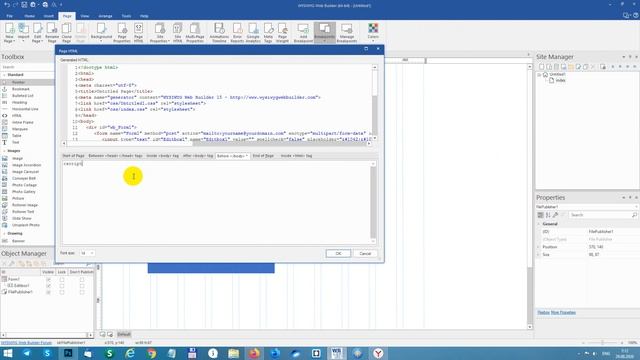This screenshot has height=360, width=640.
Task: Open Error Reports from the ribbon
Action: click(237, 33)
